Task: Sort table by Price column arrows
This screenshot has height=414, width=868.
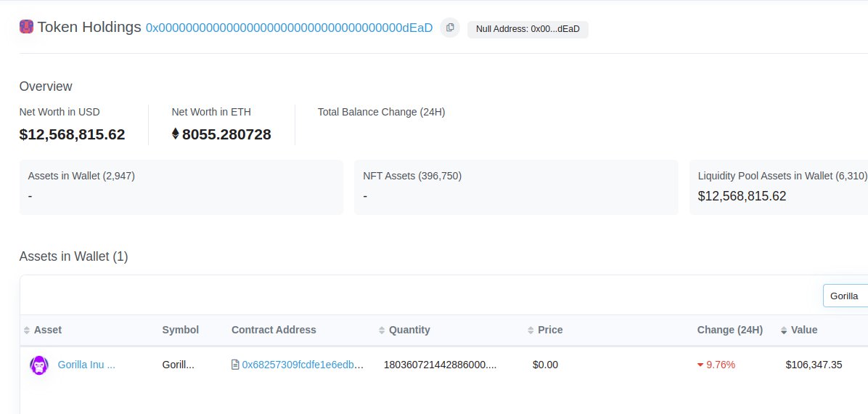Action: pyautogui.click(x=531, y=330)
